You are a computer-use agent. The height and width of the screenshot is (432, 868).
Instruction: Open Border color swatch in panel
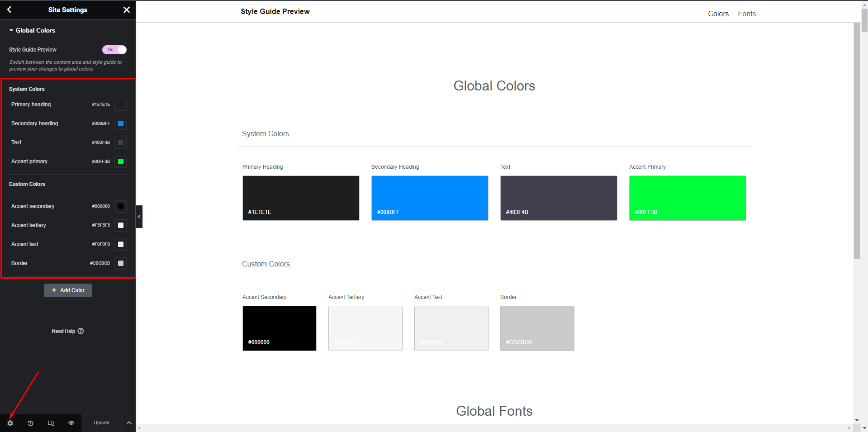(121, 263)
